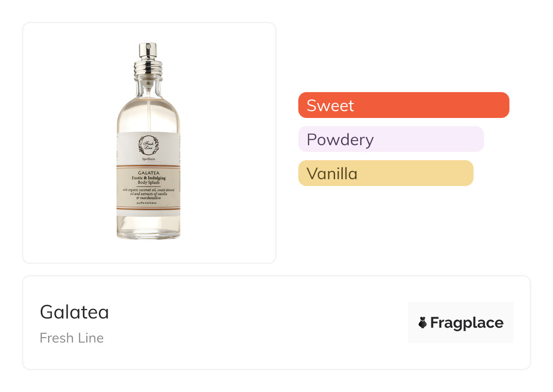This screenshot has height=392, width=553.
Task: Open the Galatea fragrance title
Action: point(74,312)
